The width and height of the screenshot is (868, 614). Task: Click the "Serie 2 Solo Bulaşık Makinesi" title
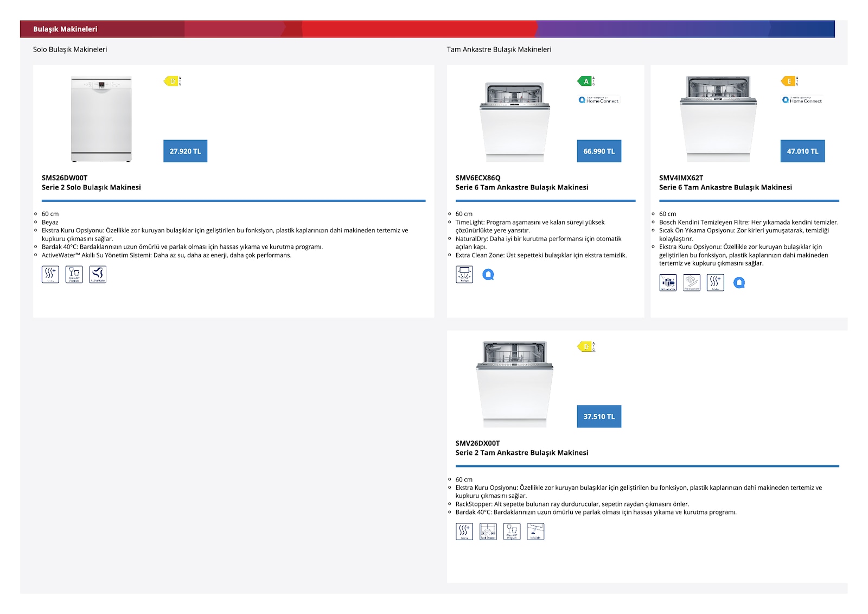coord(91,187)
